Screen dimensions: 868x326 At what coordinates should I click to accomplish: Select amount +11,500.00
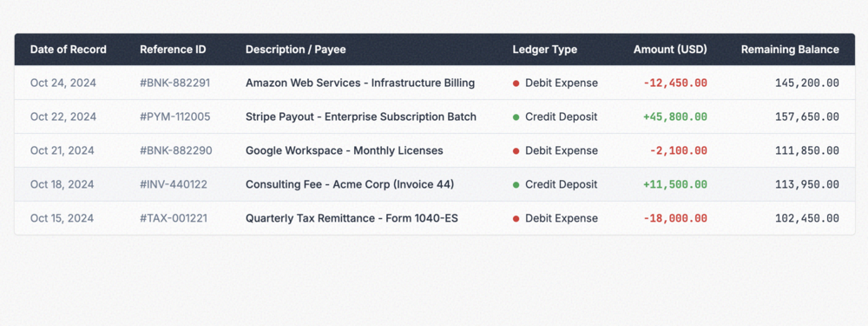[x=675, y=184]
